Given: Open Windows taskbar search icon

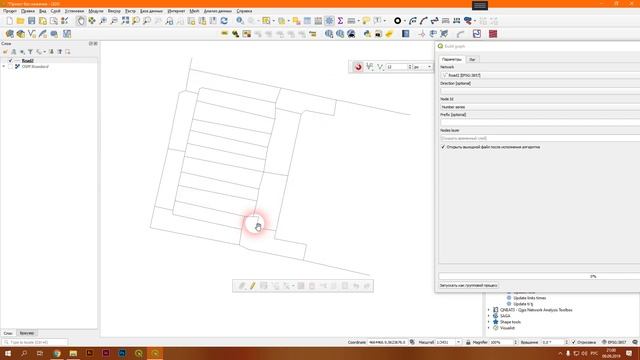Looking at the screenshot, I should [24, 353].
